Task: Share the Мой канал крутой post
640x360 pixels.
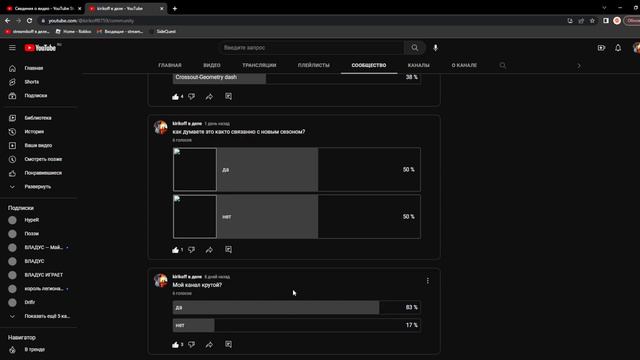Action: coord(209,345)
